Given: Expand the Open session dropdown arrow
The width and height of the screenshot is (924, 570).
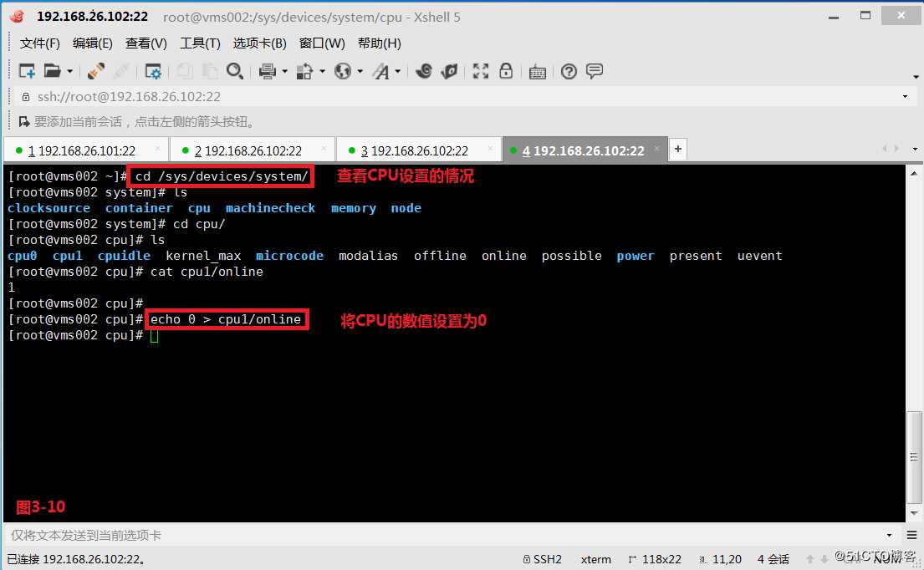Looking at the screenshot, I should [x=69, y=72].
